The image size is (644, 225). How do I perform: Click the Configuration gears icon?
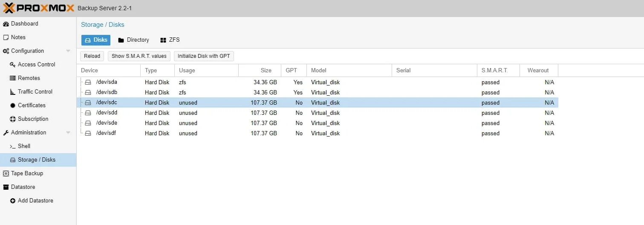[6, 51]
